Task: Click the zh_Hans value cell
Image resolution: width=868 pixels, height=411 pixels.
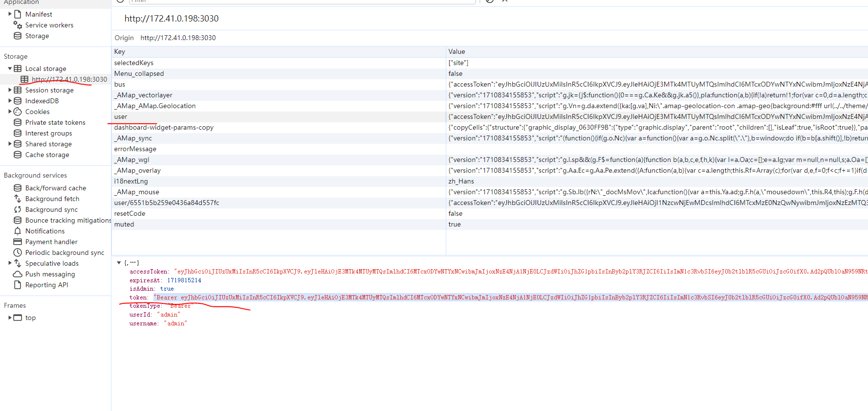Action: (657, 181)
